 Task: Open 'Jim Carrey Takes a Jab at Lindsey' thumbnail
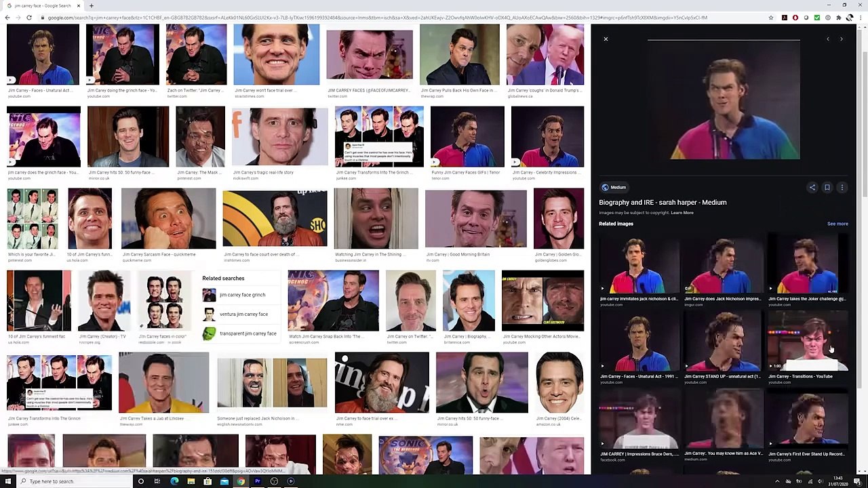163,382
